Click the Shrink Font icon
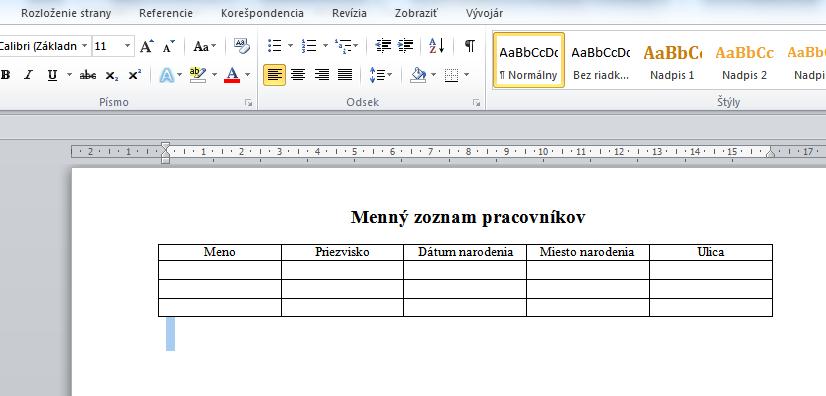This screenshot has height=396, width=826. pos(168,46)
